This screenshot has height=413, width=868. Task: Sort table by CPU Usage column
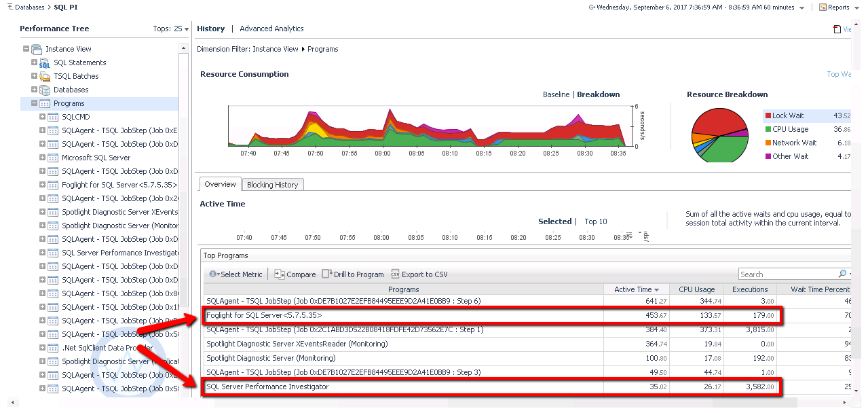(696, 289)
